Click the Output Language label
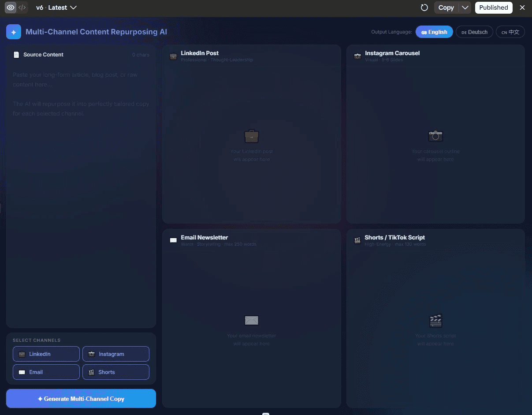 coord(391,32)
